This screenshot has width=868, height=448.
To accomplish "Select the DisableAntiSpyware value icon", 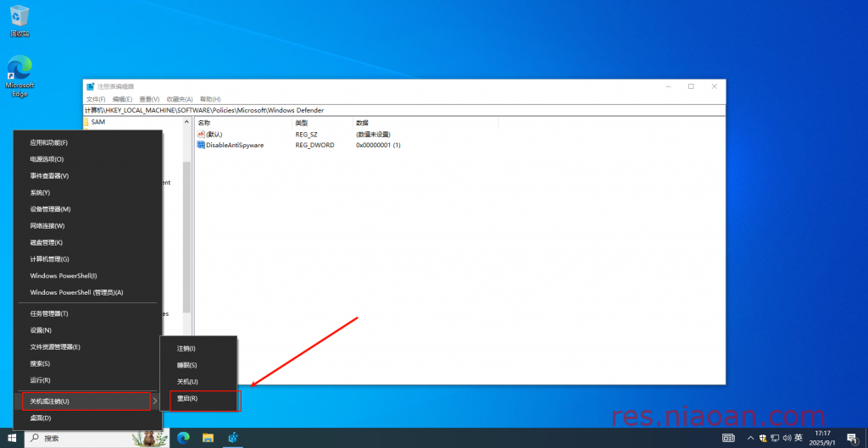I will [201, 145].
